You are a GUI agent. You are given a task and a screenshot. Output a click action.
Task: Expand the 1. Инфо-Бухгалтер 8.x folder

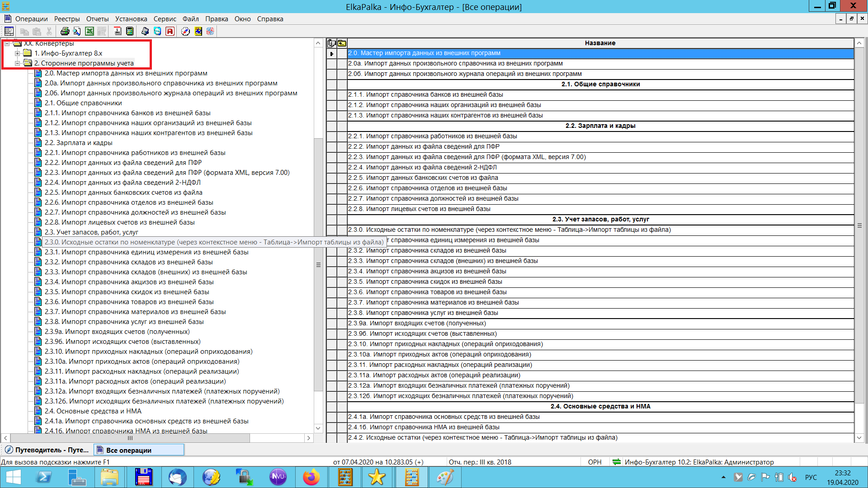tap(18, 53)
